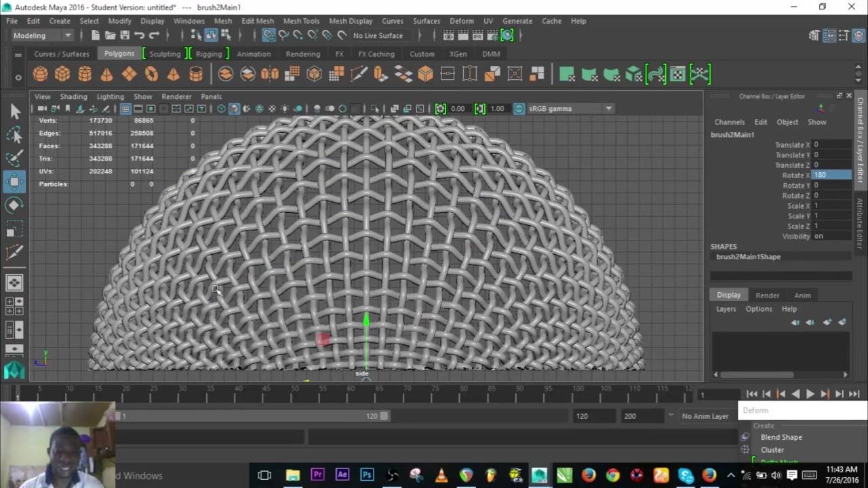Open the Deform menu
This screenshot has height=488, width=868.
pos(461,21)
